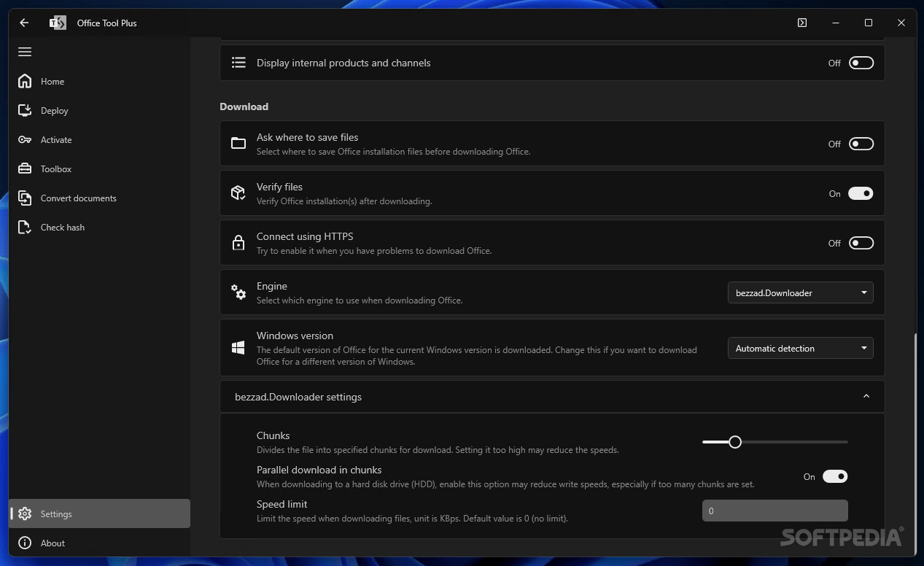Open the command window icon in title bar
This screenshot has width=924, height=566.
pyautogui.click(x=802, y=23)
